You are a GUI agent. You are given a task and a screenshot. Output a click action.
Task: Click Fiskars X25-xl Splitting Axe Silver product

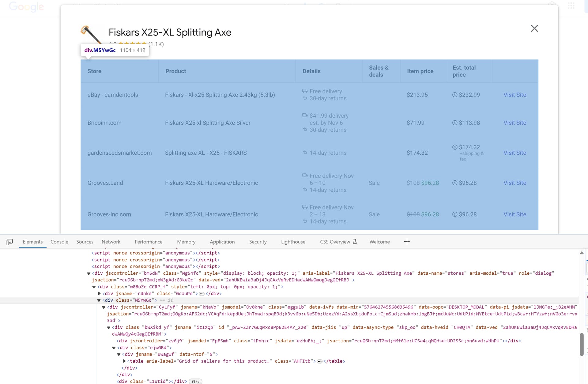pyautogui.click(x=208, y=123)
